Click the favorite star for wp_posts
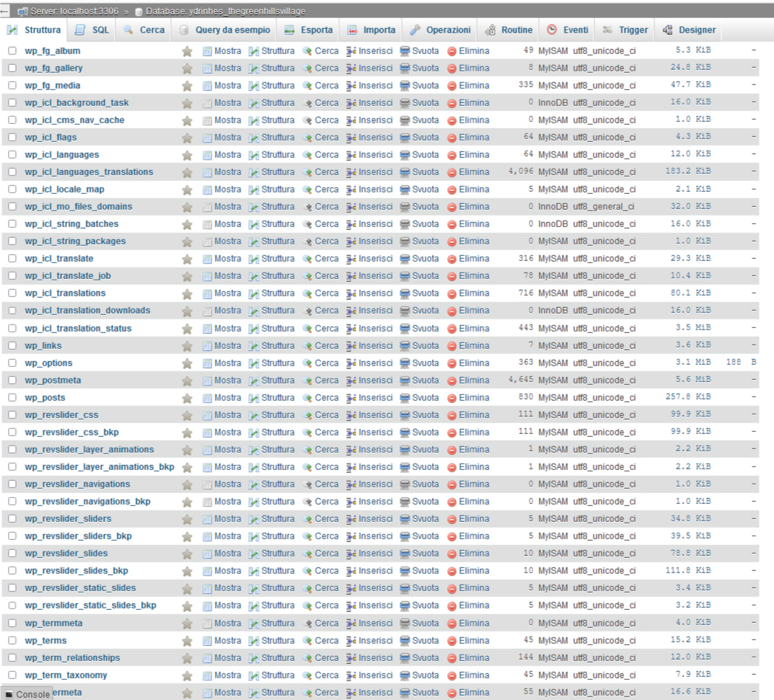 (x=187, y=398)
